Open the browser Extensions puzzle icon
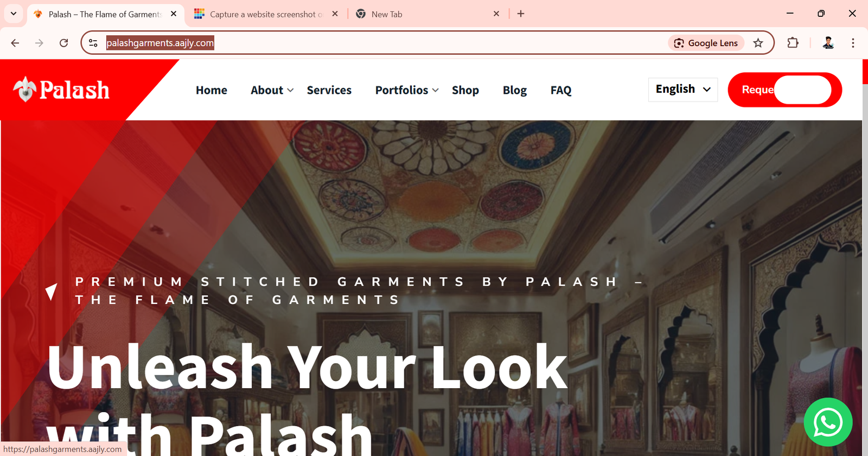Viewport: 868px width, 456px height. point(793,43)
